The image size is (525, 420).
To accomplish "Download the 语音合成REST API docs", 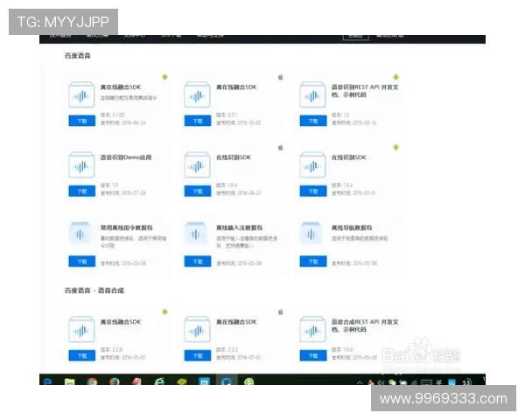I will click(x=313, y=355).
